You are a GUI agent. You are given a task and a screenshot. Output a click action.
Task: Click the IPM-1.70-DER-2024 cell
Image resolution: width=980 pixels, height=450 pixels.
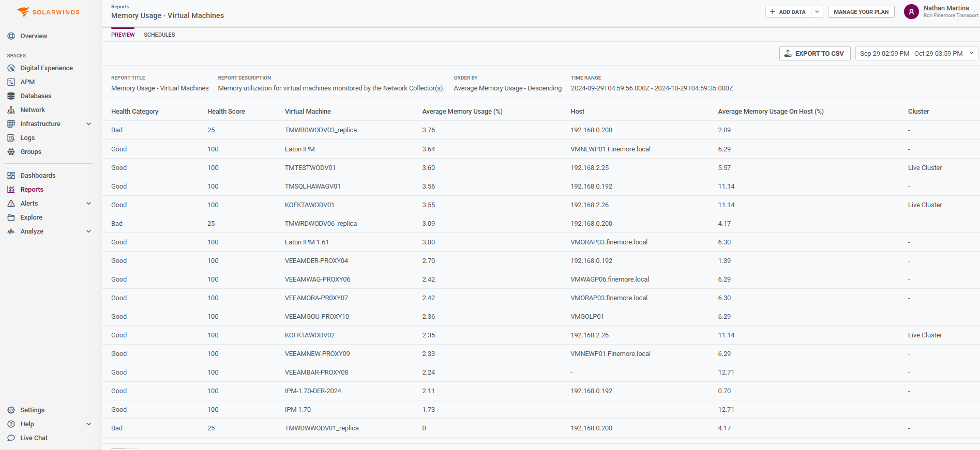(x=313, y=391)
